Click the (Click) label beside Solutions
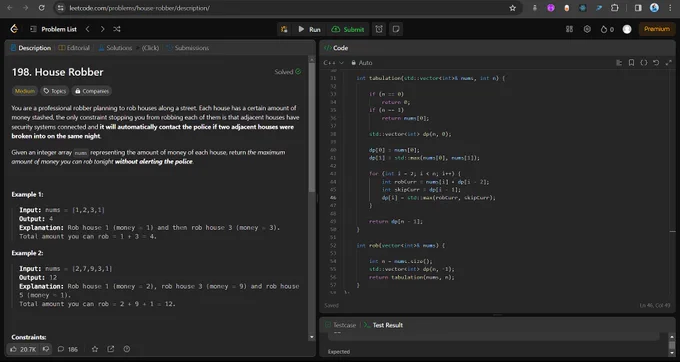Image resolution: width=680 pixels, height=362 pixels. pyautogui.click(x=150, y=48)
